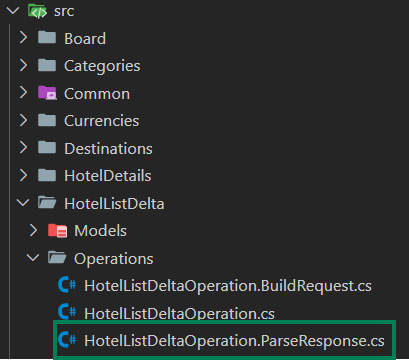Expand the Board folder arrow

[x=23, y=37]
